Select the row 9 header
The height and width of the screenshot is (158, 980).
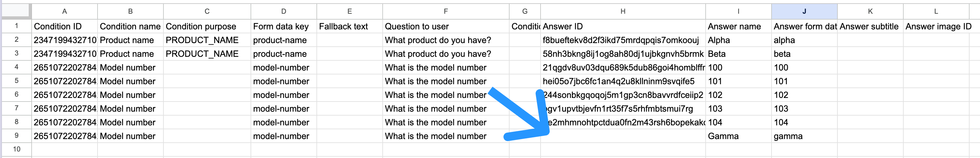(16, 135)
